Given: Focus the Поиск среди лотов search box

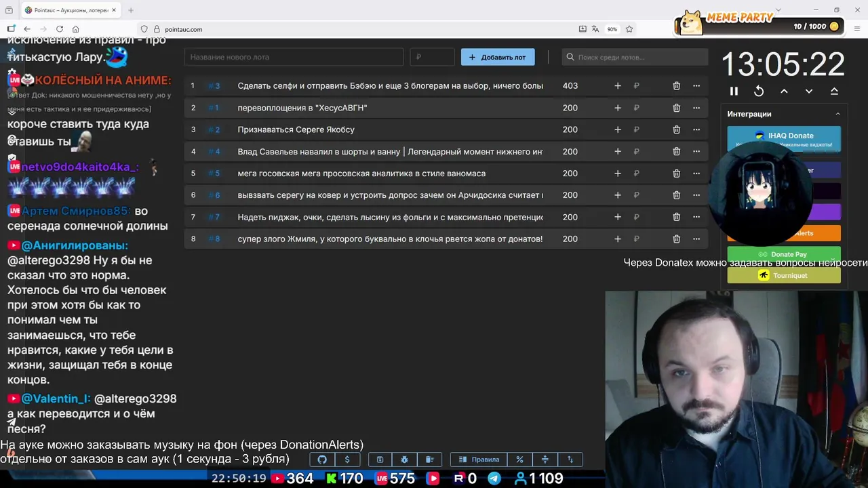Looking at the screenshot, I should [635, 57].
